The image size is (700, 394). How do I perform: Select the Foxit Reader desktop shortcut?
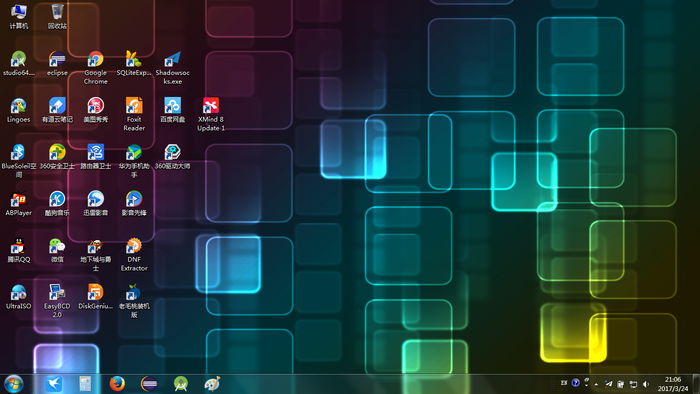134,114
